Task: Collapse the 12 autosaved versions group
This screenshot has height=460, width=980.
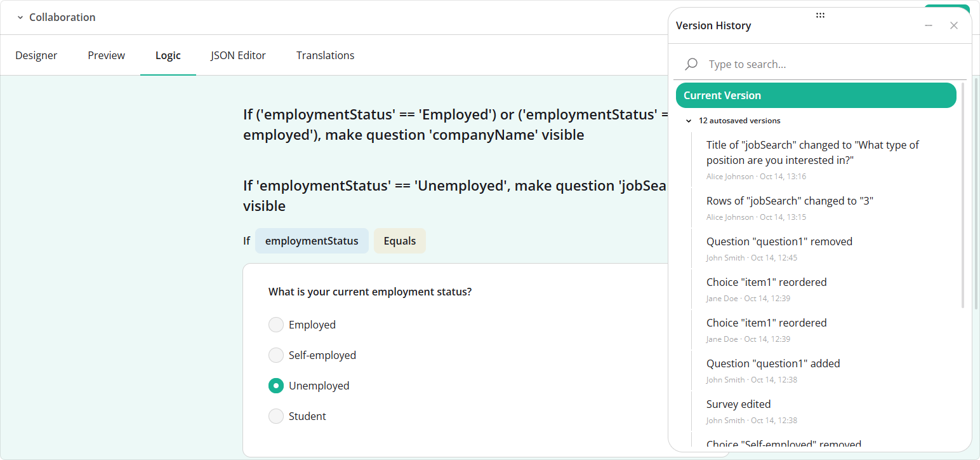Action: coord(689,121)
